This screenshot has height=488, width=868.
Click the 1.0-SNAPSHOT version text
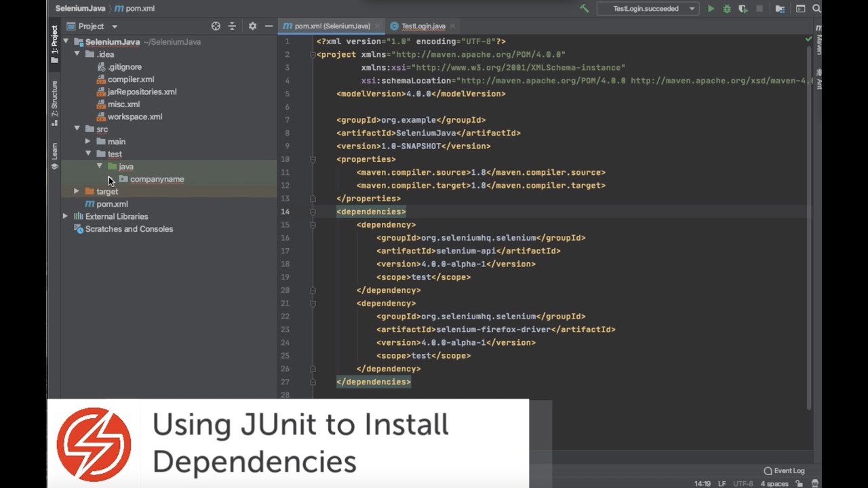(x=412, y=146)
